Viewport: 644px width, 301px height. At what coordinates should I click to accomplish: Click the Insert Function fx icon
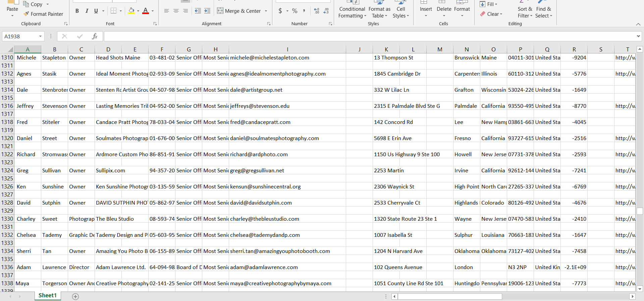coord(95,36)
